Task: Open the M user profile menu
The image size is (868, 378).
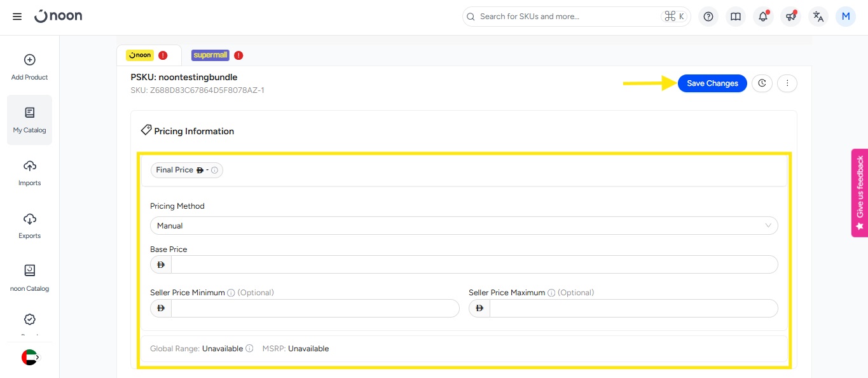Action: click(x=846, y=17)
